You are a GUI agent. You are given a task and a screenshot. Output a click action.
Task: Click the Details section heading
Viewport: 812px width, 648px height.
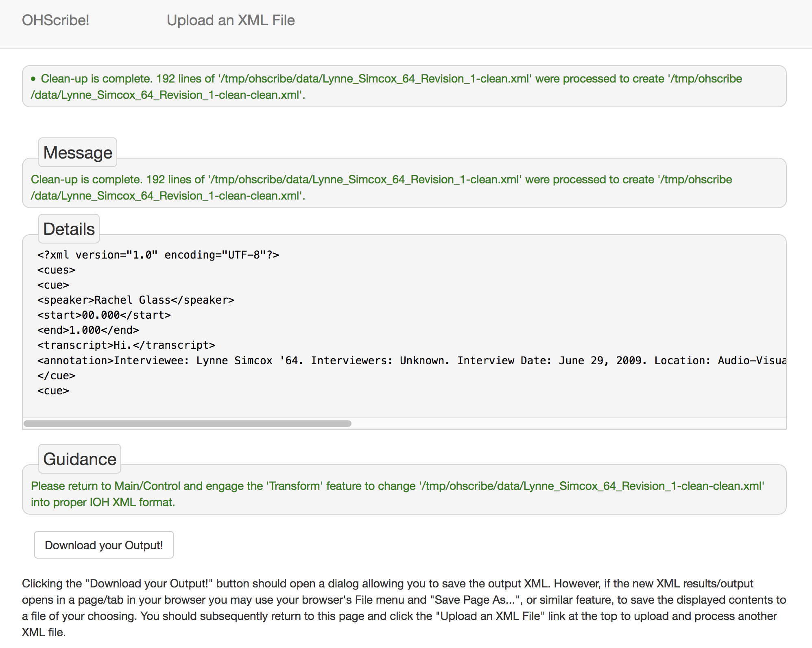point(69,229)
